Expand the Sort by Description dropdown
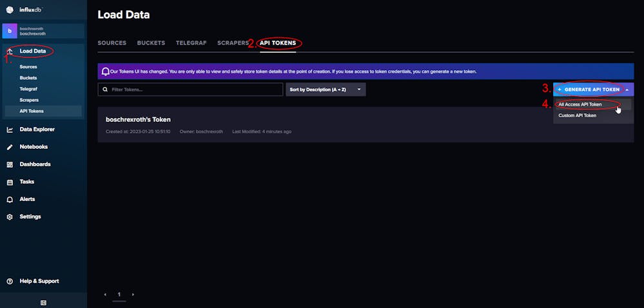The height and width of the screenshot is (308, 644). pyautogui.click(x=326, y=90)
